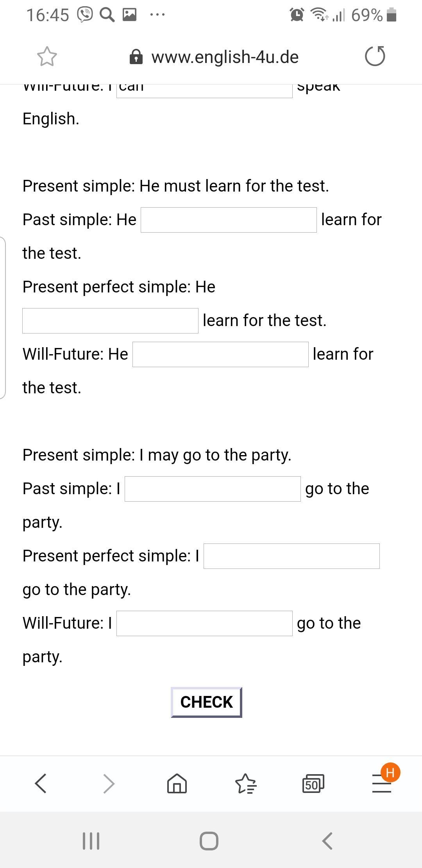Tap the Android home button
This screenshot has width=422, height=868.
pos(209,841)
